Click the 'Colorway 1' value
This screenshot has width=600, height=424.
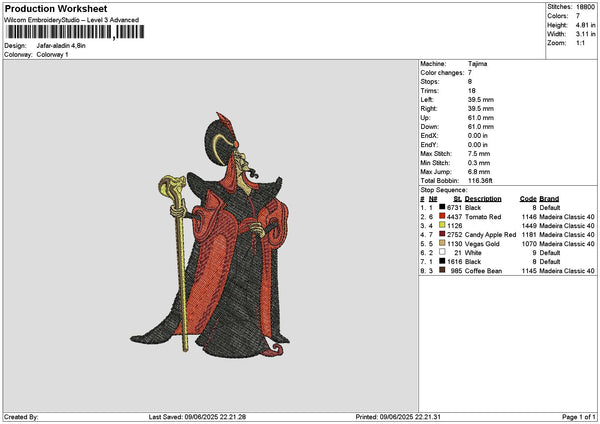52,55
